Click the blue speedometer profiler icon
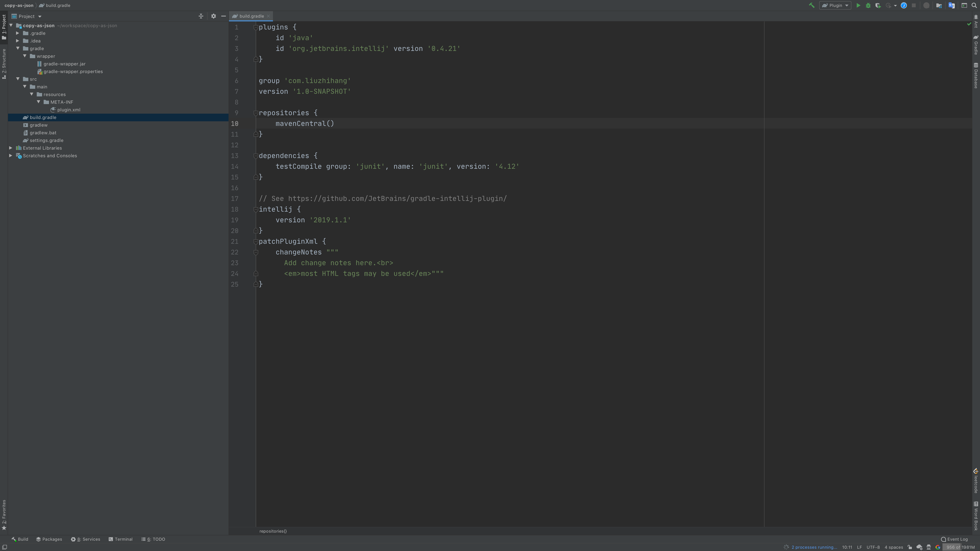 click(x=904, y=5)
